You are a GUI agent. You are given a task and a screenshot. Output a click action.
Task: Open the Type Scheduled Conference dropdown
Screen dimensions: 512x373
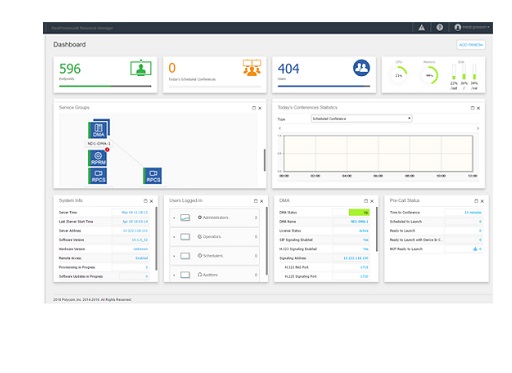[362, 119]
